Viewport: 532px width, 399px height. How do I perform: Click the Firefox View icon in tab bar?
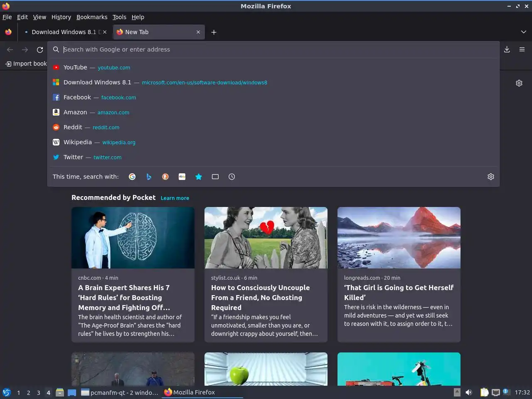tap(8, 32)
